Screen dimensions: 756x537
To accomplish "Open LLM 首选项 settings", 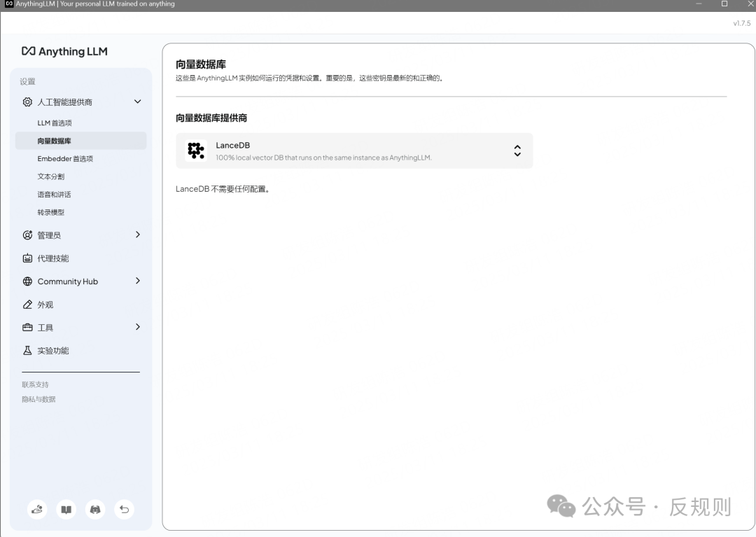I will click(55, 123).
